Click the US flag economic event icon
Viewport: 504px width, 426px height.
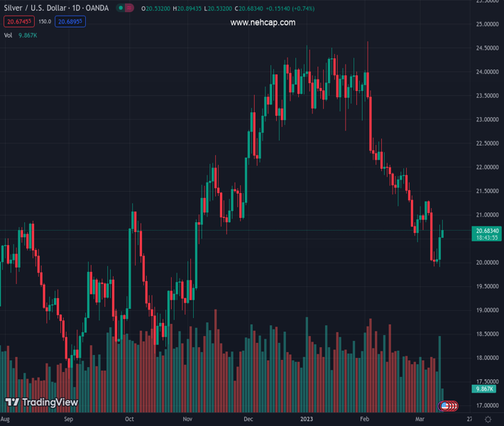pyautogui.click(x=447, y=406)
